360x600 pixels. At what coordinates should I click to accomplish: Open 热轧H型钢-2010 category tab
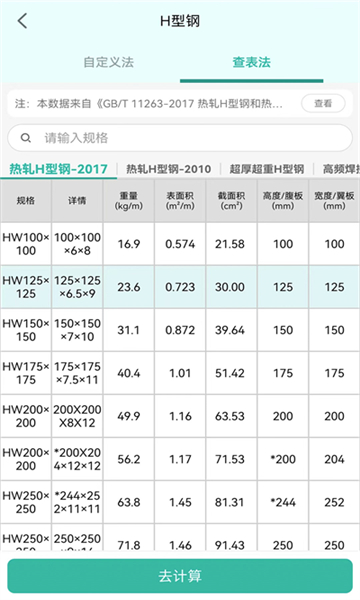(x=169, y=169)
